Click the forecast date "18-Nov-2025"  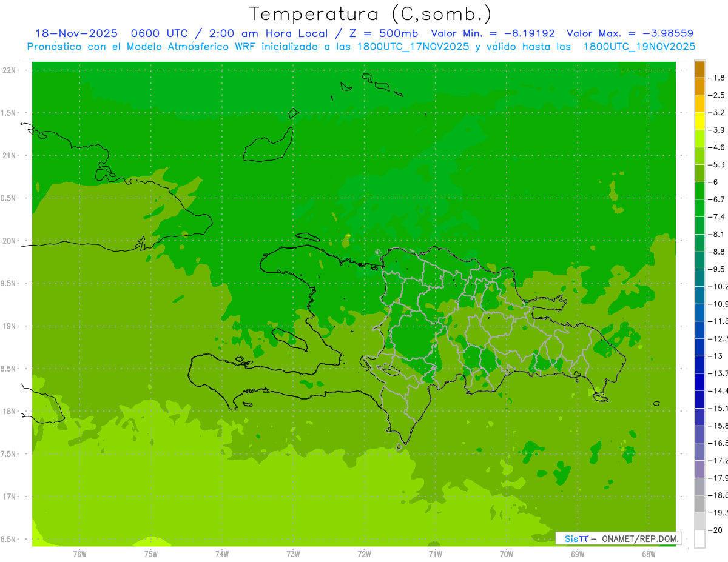(76, 33)
